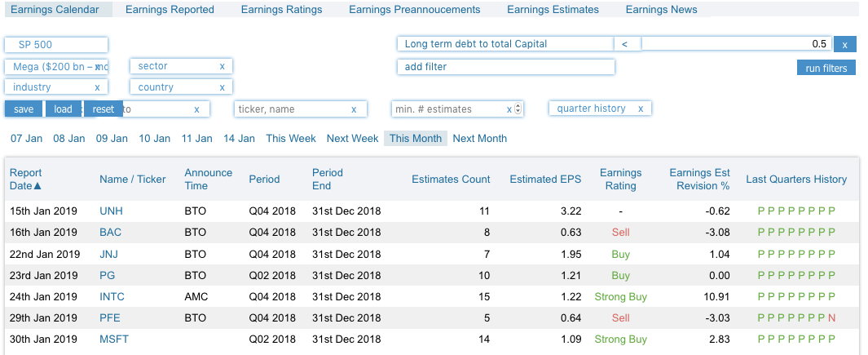Open the Earnings News tab
Viewport: 868px width, 355px height.
click(662, 10)
